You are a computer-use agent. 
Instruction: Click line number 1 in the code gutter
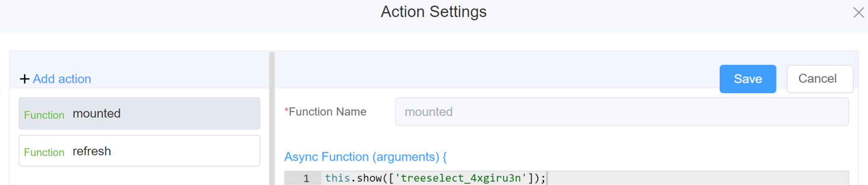click(306, 178)
